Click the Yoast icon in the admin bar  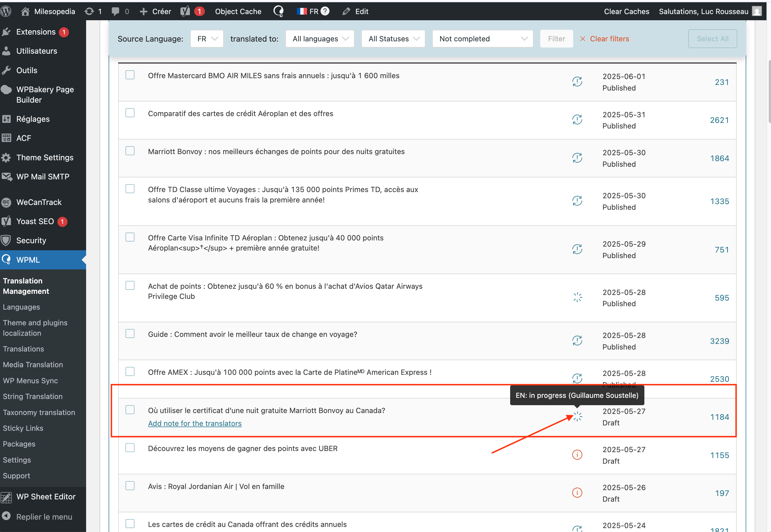point(185,11)
